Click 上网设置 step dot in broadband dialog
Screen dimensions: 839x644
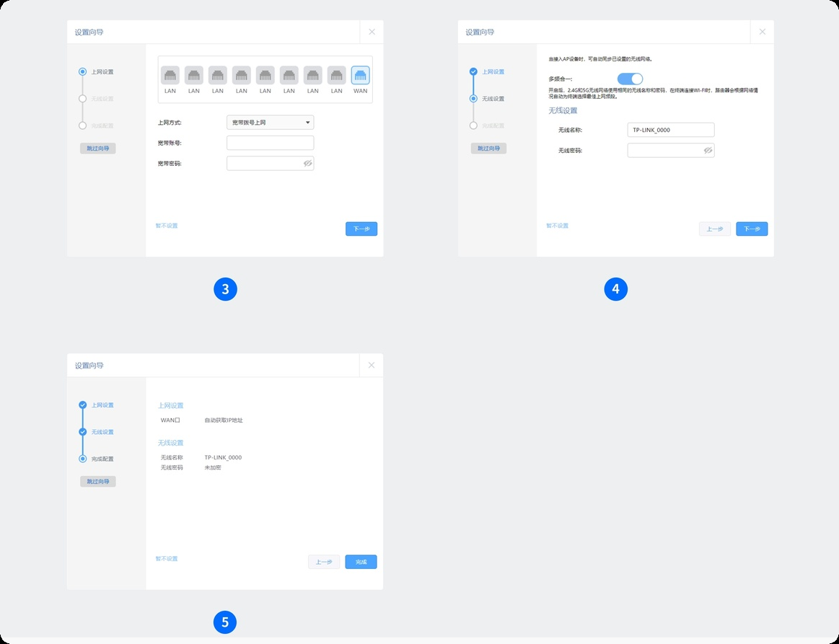[x=83, y=72]
